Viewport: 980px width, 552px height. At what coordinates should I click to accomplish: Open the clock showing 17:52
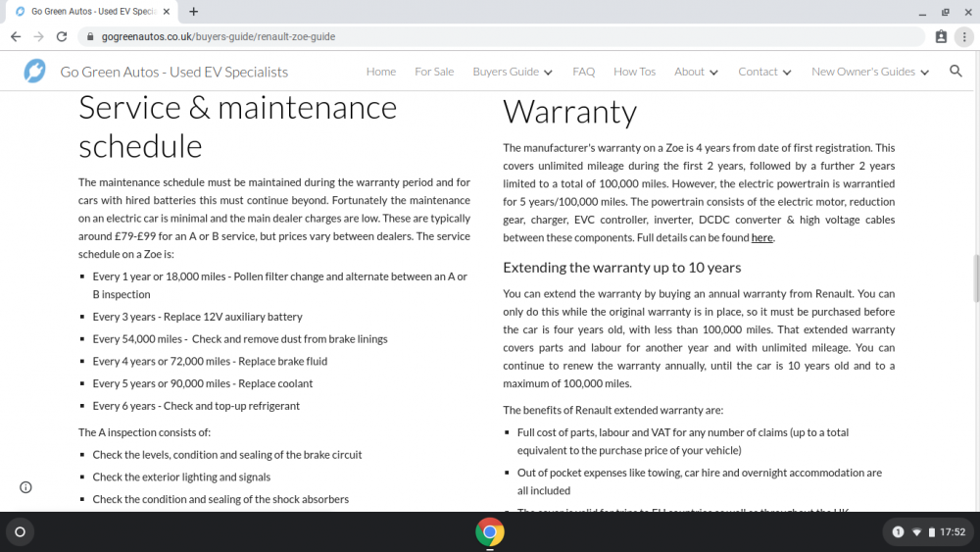pyautogui.click(x=953, y=532)
